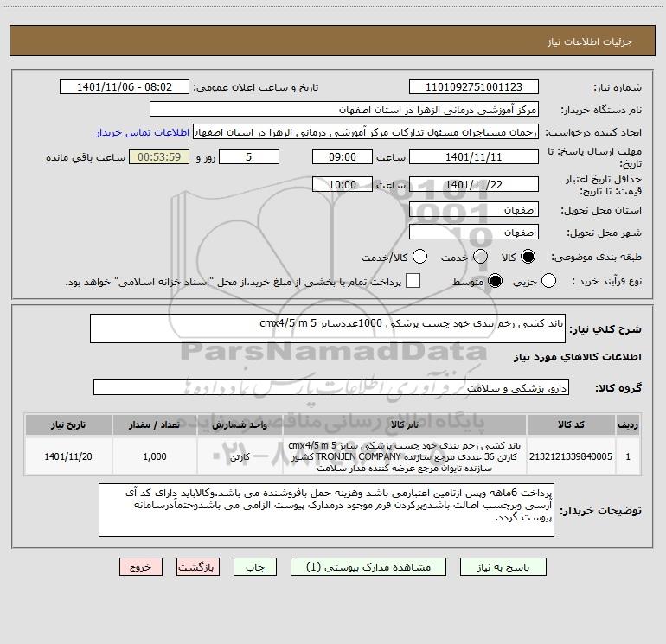The width and height of the screenshot is (666, 644).
Task: Click the خروج exit button
Action: pos(141,567)
